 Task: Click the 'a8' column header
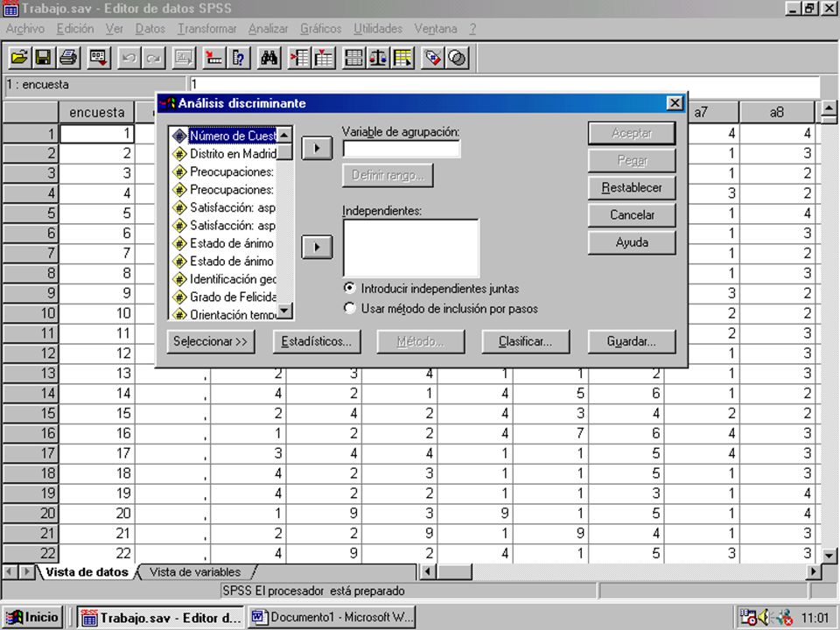coord(777,113)
